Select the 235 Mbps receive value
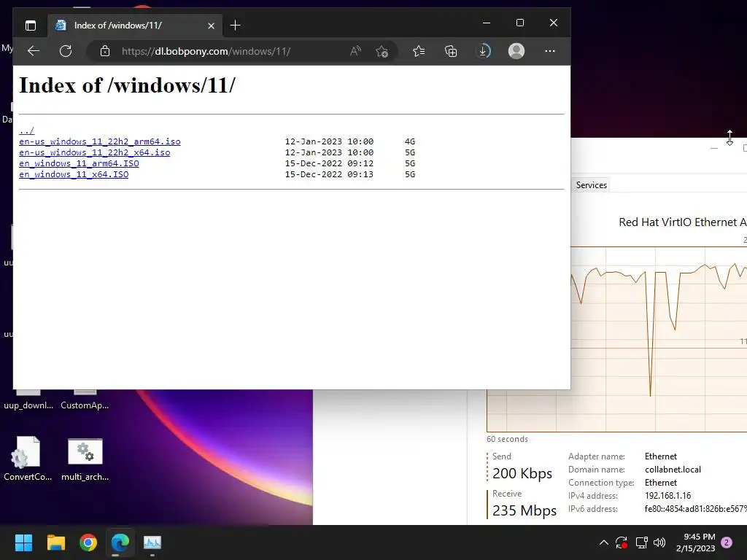 [525, 510]
